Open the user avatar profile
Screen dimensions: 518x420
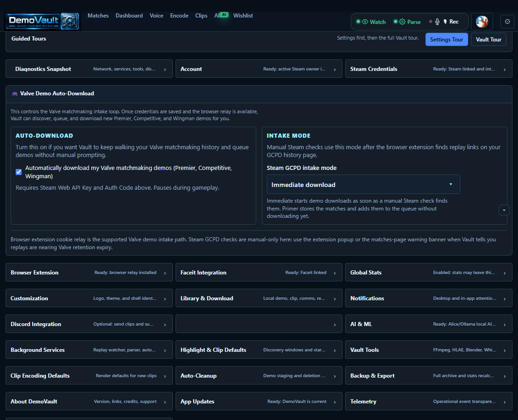point(482,22)
